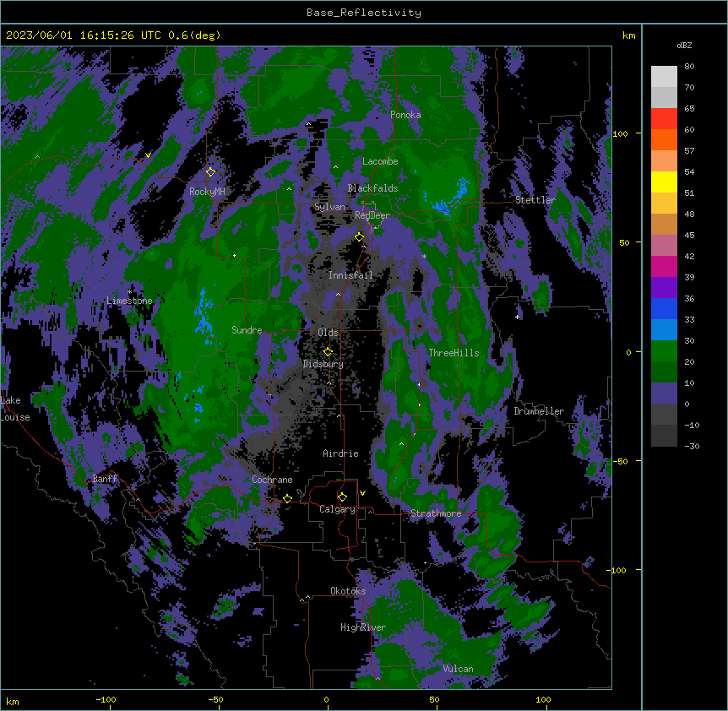Viewport: 728px width, 711px height.
Task: Click the yellow diamond marker below Cochrane
Action: pyautogui.click(x=287, y=498)
